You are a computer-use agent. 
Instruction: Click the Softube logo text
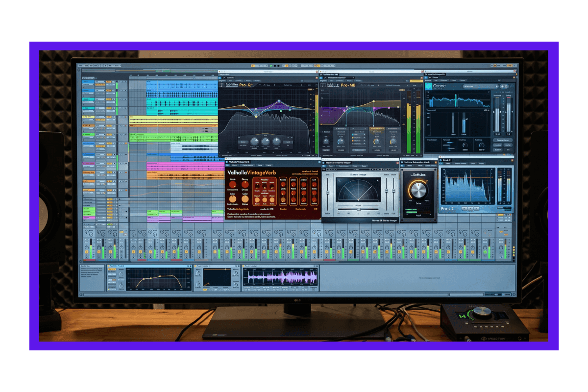click(x=418, y=175)
